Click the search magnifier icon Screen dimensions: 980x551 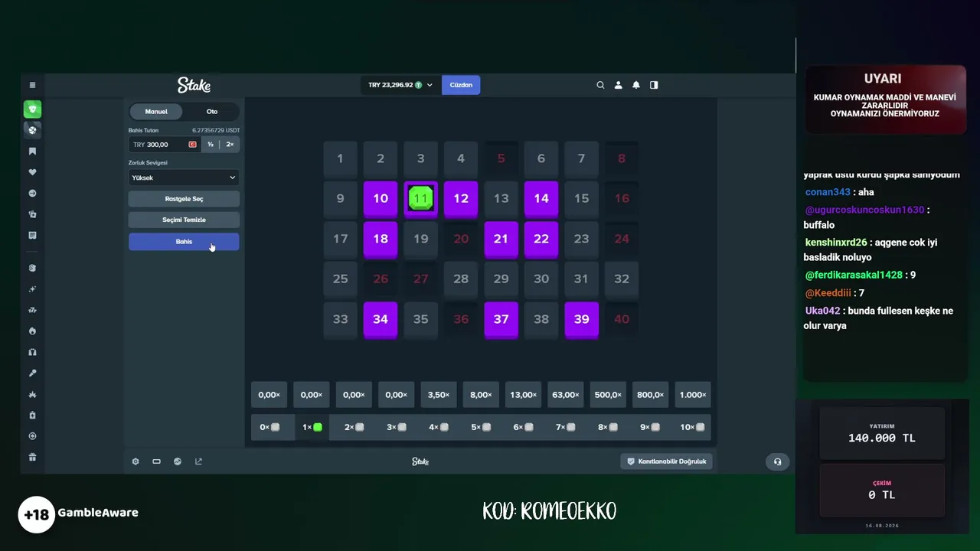click(600, 85)
